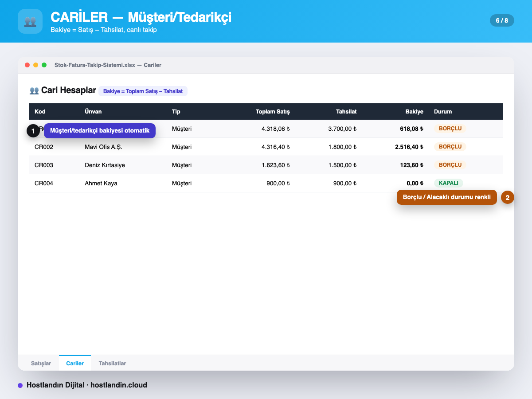Click the 1.800,00 ₺ collection cell

click(x=342, y=147)
